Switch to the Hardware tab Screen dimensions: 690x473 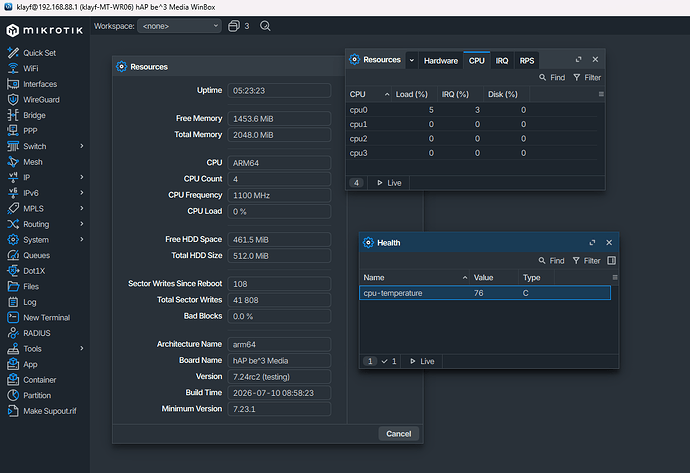440,61
